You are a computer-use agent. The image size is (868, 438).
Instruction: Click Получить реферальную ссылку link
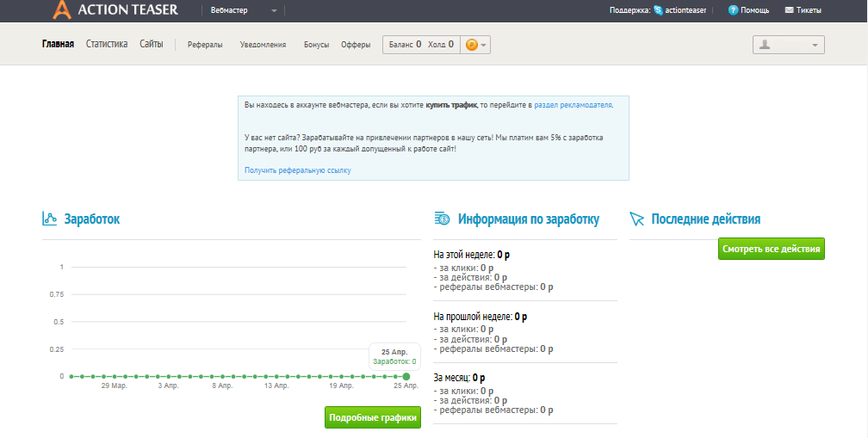point(298,170)
